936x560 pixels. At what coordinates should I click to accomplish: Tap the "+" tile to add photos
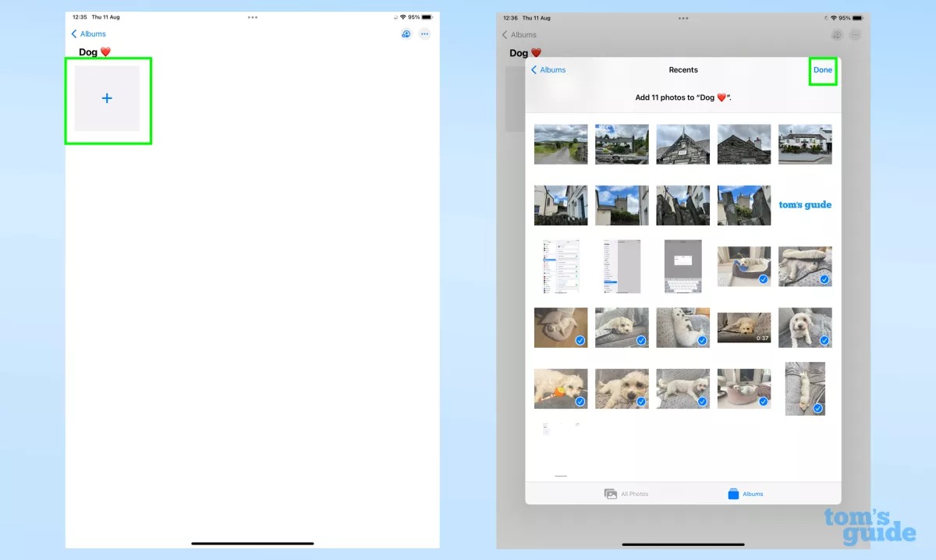point(108,98)
